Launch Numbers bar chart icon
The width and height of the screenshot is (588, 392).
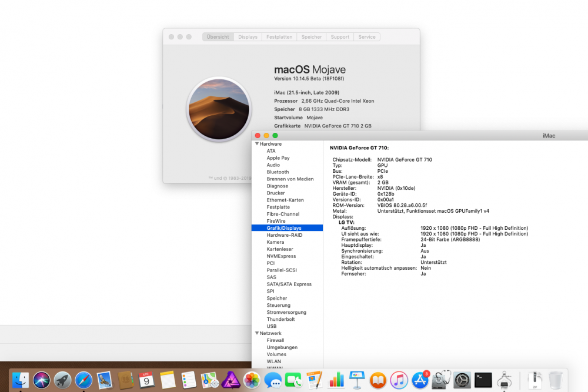[x=336, y=380]
